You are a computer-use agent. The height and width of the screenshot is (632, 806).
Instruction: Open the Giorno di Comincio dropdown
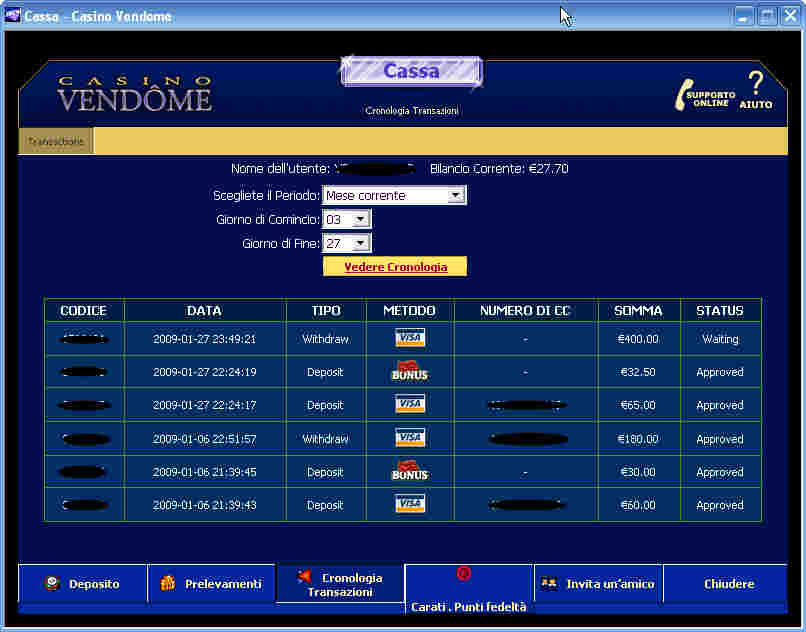tap(346, 220)
